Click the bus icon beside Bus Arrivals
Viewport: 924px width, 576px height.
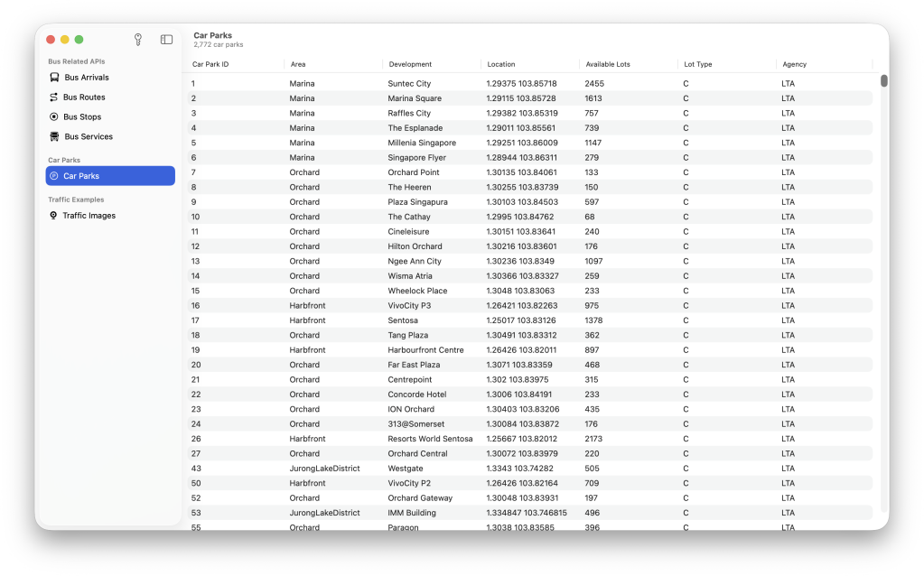point(54,77)
